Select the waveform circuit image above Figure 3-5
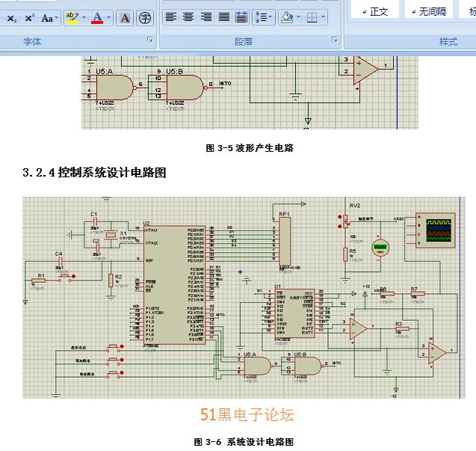The image size is (476, 451). pyautogui.click(x=250, y=93)
